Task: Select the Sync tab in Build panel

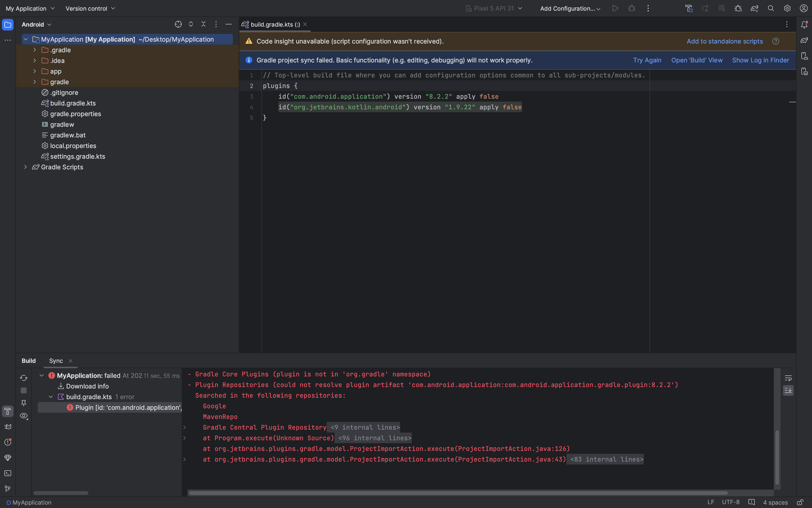Action: [x=56, y=361]
